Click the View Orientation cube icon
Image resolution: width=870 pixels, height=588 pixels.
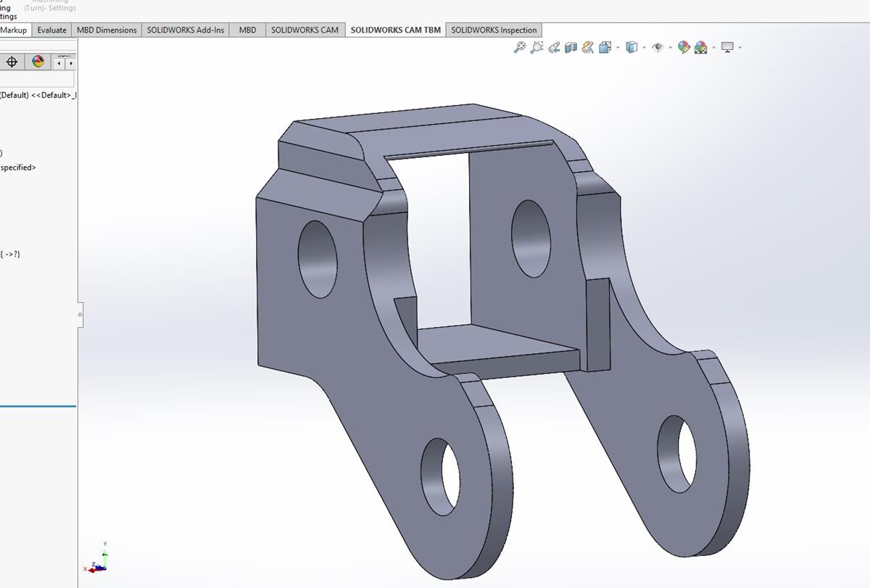tap(605, 48)
